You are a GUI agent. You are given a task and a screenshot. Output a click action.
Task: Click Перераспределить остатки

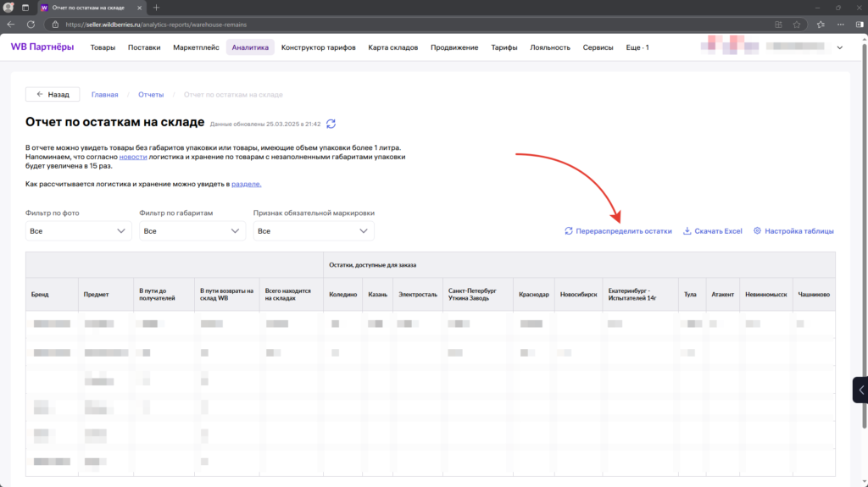618,230
